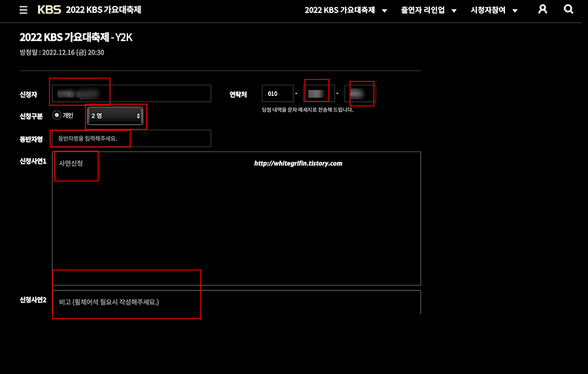Click the search magnifier icon
The image size is (588, 374).
point(568,9)
